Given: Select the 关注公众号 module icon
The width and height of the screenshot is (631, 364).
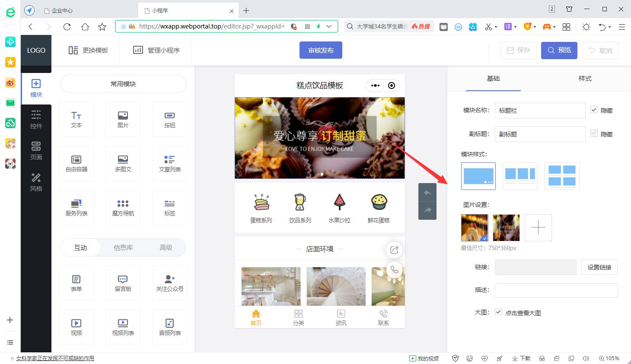Looking at the screenshot, I should 169,283.
